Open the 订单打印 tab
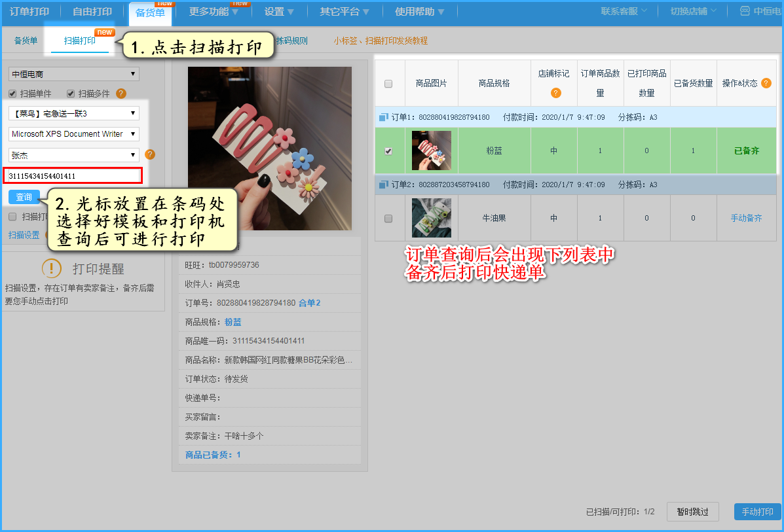Viewport: 784px width, 532px height. pos(29,12)
